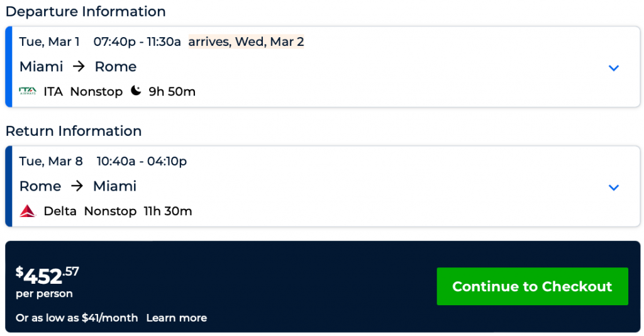Open the Learn more financing link

pyautogui.click(x=176, y=318)
